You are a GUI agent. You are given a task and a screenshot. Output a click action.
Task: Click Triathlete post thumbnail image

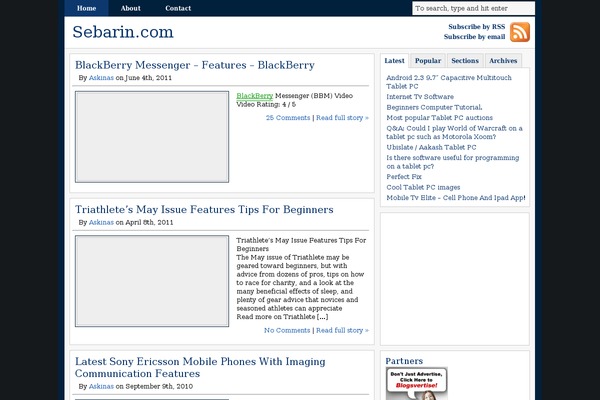pyautogui.click(x=152, y=281)
